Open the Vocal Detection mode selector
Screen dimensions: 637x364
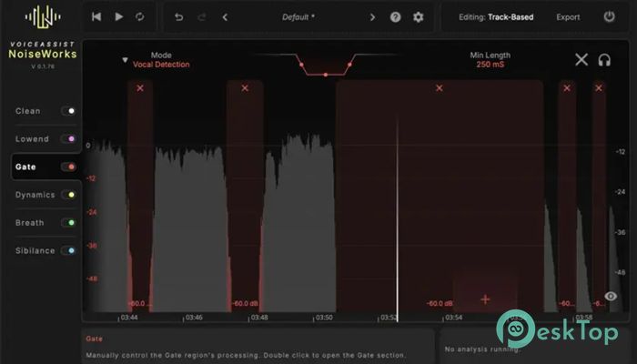pyautogui.click(x=161, y=65)
